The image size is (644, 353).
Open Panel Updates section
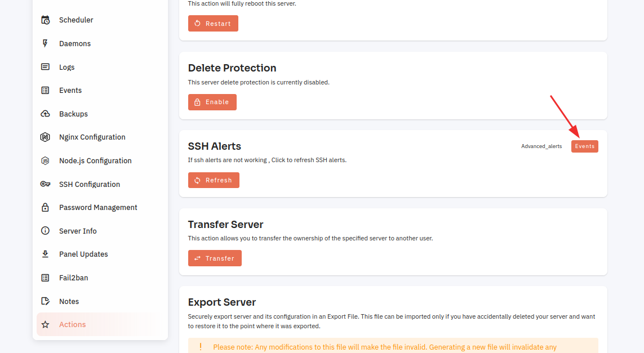(x=100, y=254)
